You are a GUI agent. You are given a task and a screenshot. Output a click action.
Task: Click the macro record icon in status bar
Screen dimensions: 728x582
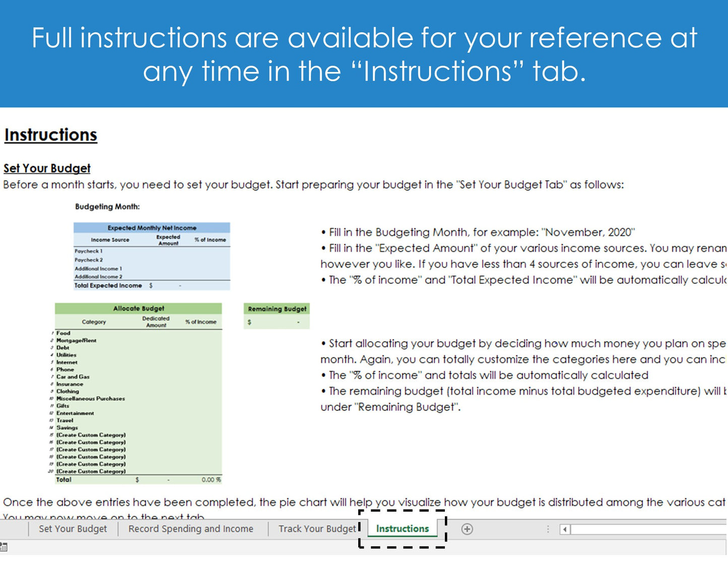click(4, 547)
